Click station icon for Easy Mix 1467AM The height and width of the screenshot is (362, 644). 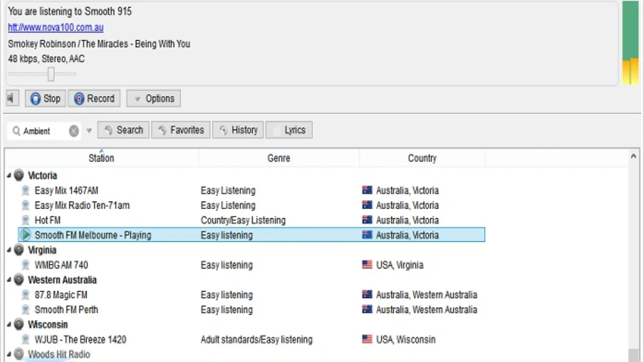click(x=26, y=191)
